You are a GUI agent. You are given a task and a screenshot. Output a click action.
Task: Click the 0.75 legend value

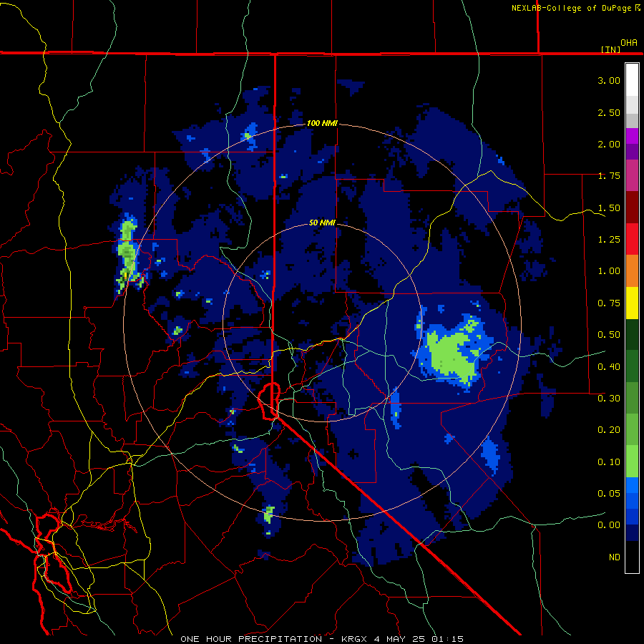tap(609, 303)
